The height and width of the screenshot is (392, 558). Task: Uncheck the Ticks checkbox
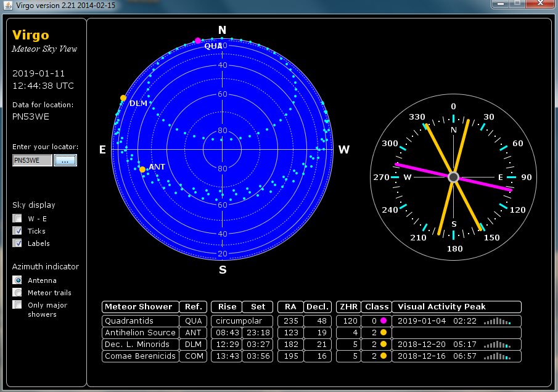point(17,231)
